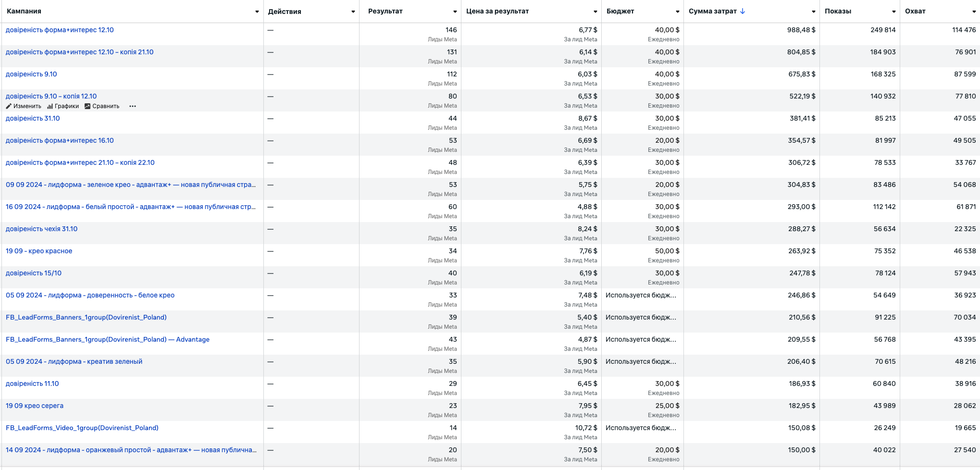The height and width of the screenshot is (470, 980).
Task: Click the Сравнить compare icon in row actions
Action: click(x=87, y=106)
